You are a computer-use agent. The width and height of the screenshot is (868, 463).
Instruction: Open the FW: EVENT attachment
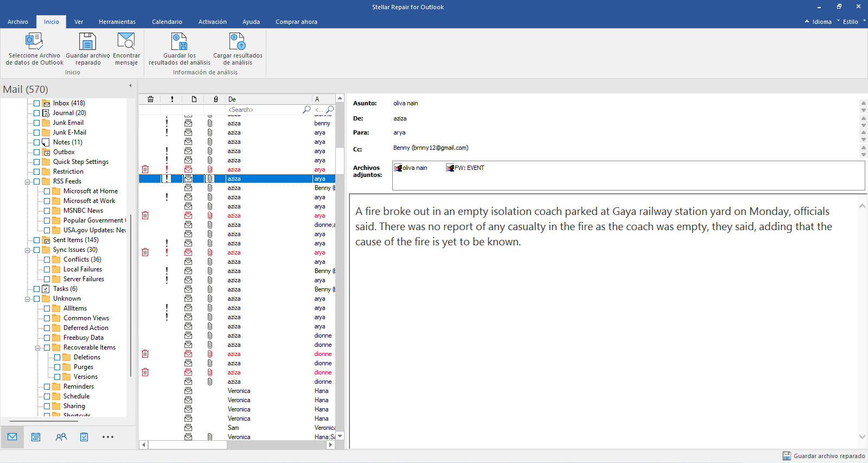tap(465, 168)
